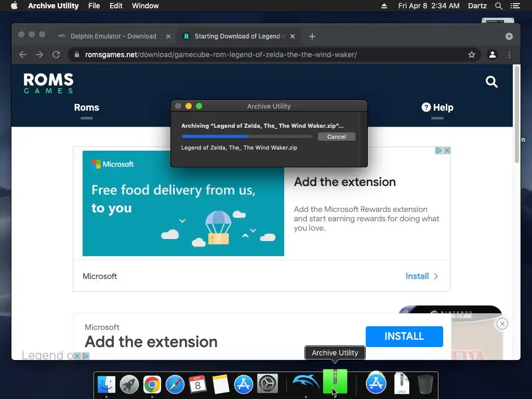Click the site search magnifier icon
532x399 pixels.
click(x=491, y=82)
